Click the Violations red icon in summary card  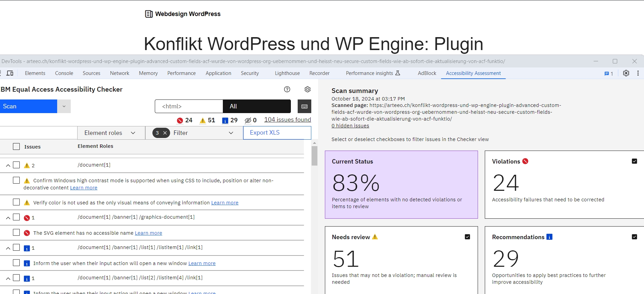525,161
